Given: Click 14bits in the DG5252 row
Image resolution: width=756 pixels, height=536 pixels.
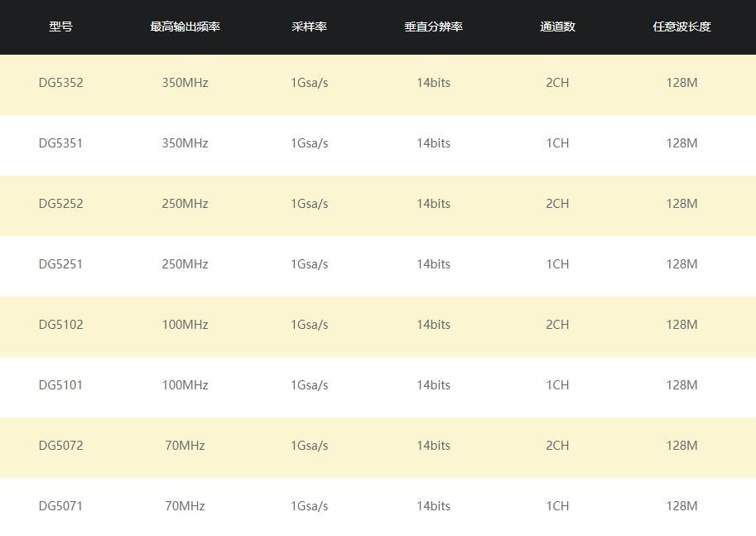Looking at the screenshot, I should point(433,204).
